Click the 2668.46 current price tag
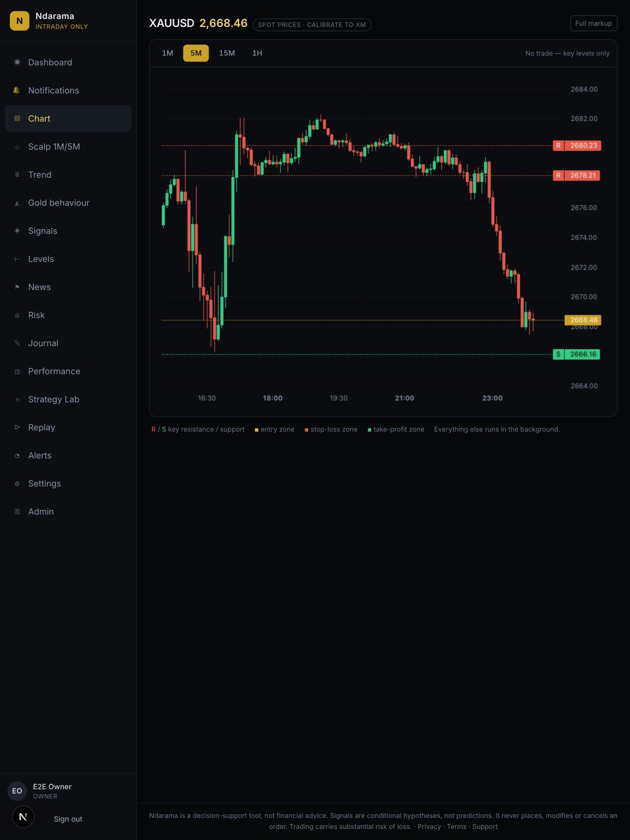Image resolution: width=630 pixels, height=840 pixels. (x=583, y=320)
